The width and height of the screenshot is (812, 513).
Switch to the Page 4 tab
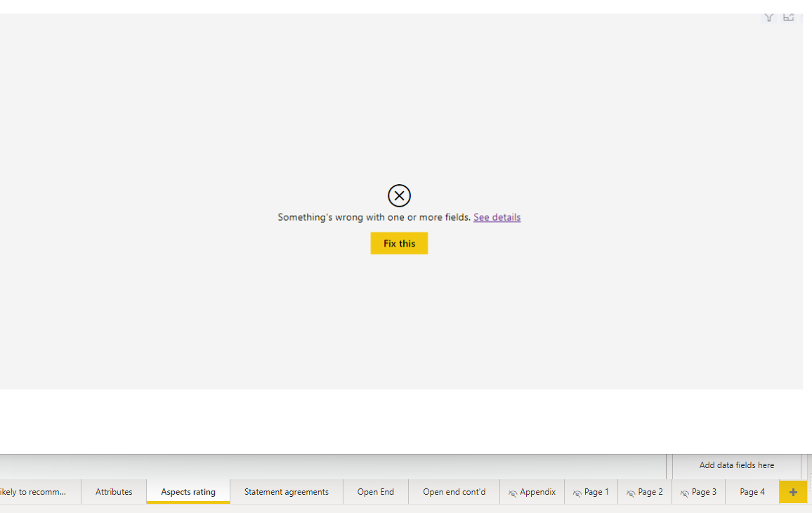pos(752,492)
